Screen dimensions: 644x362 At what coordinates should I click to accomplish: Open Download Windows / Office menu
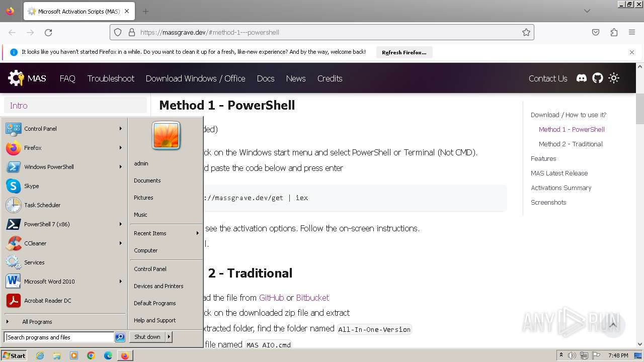[x=195, y=78]
